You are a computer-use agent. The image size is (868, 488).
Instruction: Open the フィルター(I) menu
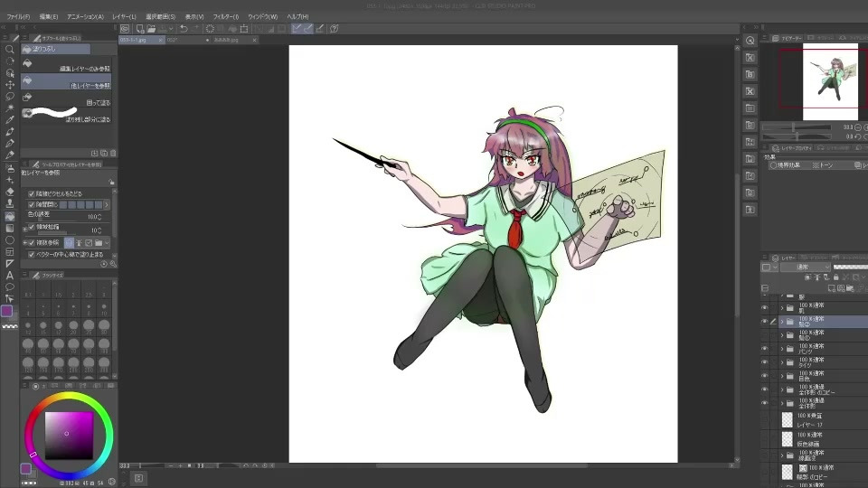click(x=226, y=16)
